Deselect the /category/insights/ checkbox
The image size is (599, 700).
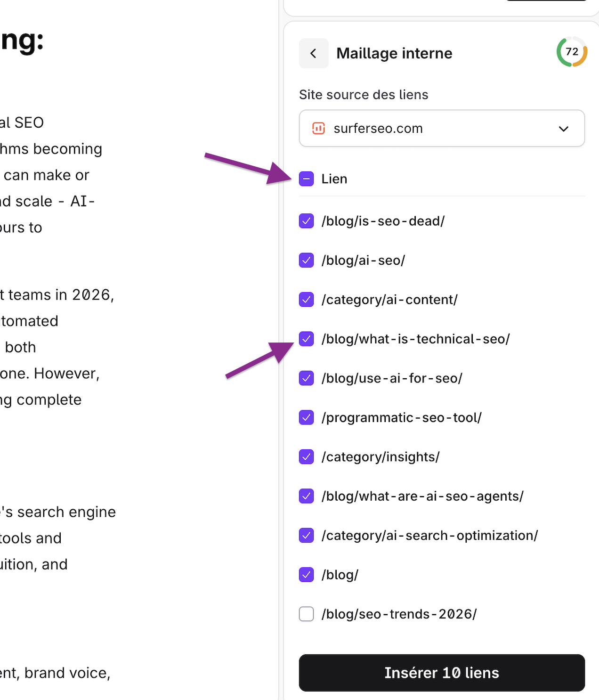(307, 456)
